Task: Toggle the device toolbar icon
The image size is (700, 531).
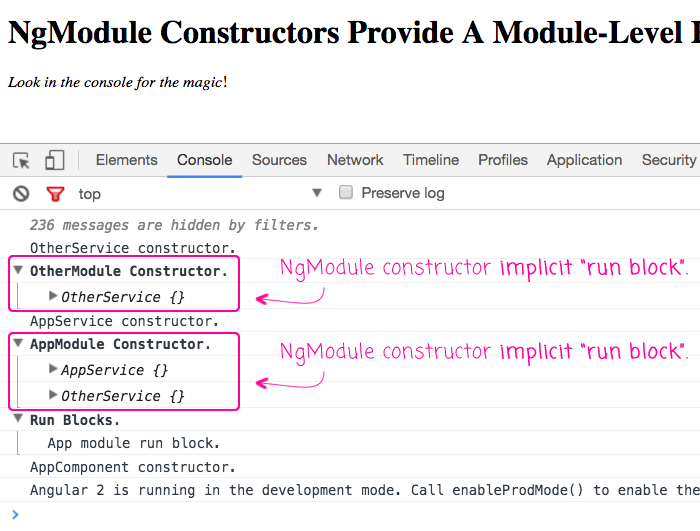Action: 55,160
